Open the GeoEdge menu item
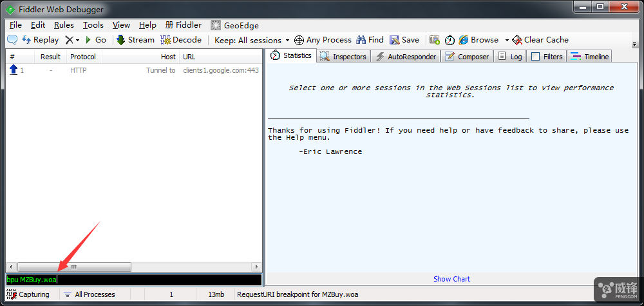This screenshot has width=644, height=306. pyautogui.click(x=235, y=26)
